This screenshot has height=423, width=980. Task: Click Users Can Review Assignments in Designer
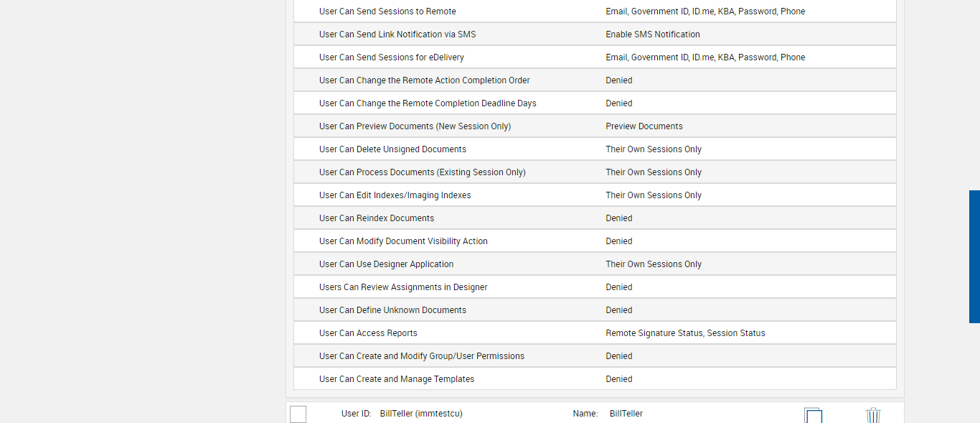403,287
